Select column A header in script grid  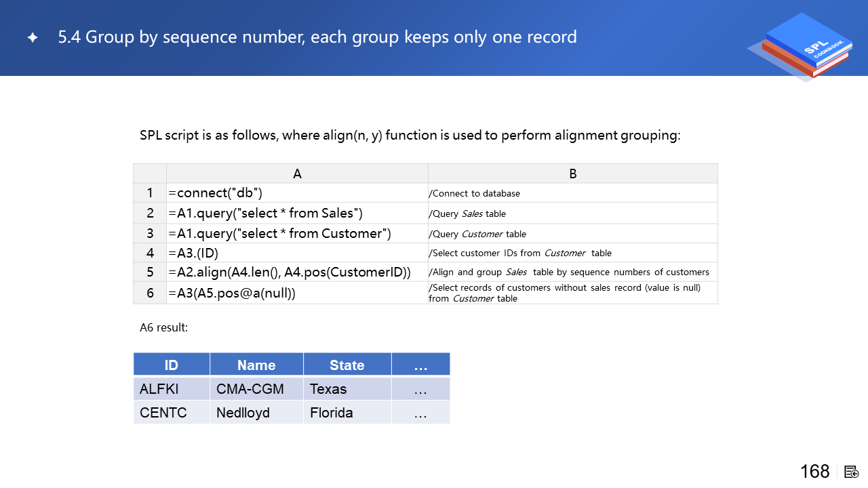[x=297, y=174]
